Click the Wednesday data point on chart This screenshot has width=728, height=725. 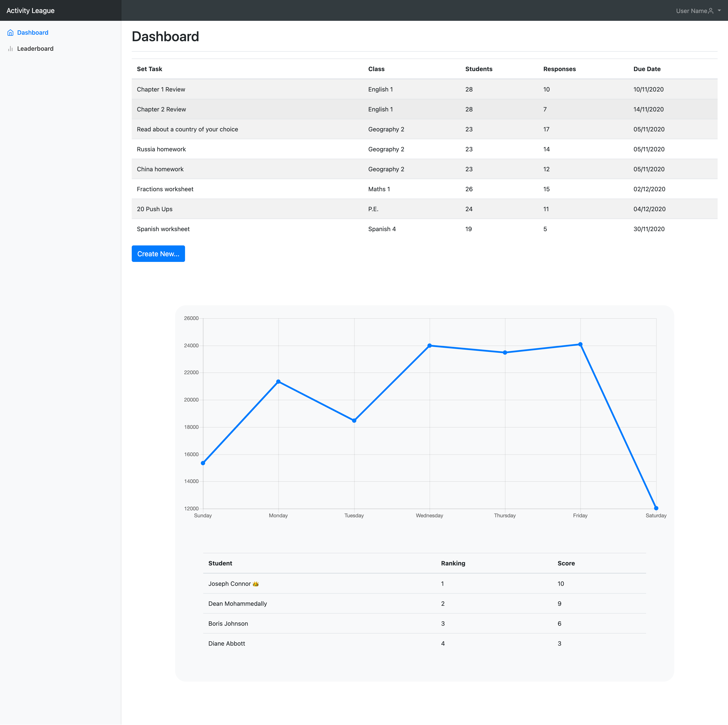pyautogui.click(x=430, y=346)
